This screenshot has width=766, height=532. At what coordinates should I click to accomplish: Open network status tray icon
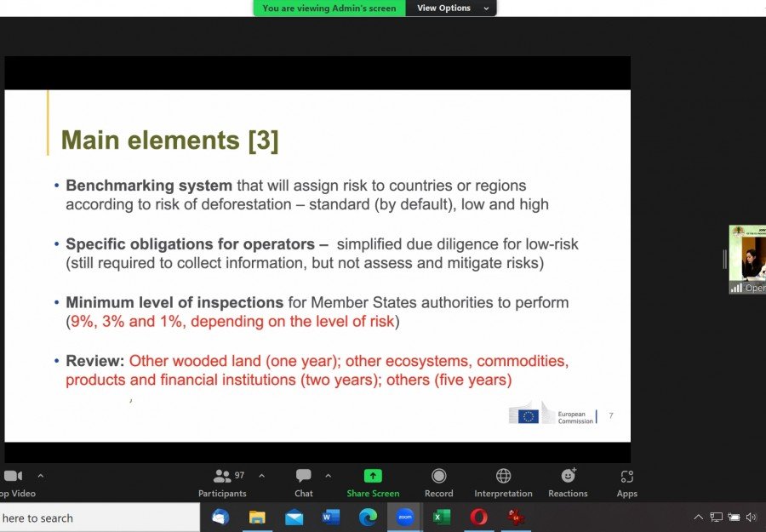point(716,517)
